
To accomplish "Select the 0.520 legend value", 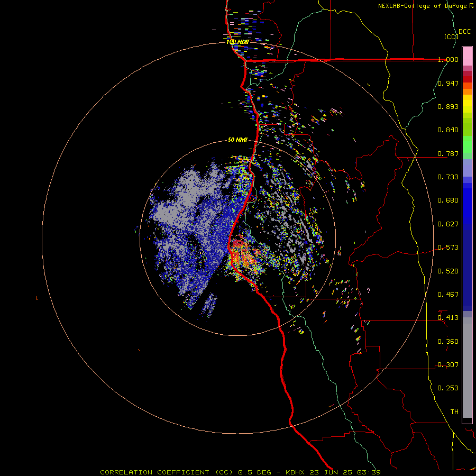I will pos(448,271).
